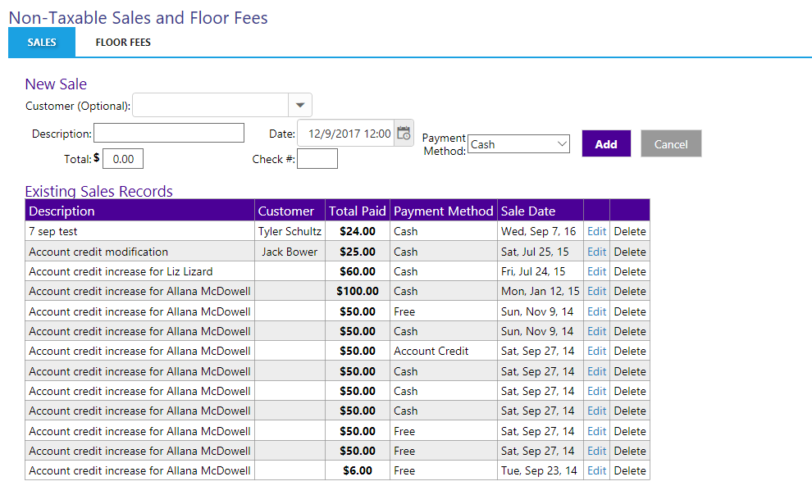812x504 pixels.
Task: Click the Check # input box
Action: coord(317,159)
